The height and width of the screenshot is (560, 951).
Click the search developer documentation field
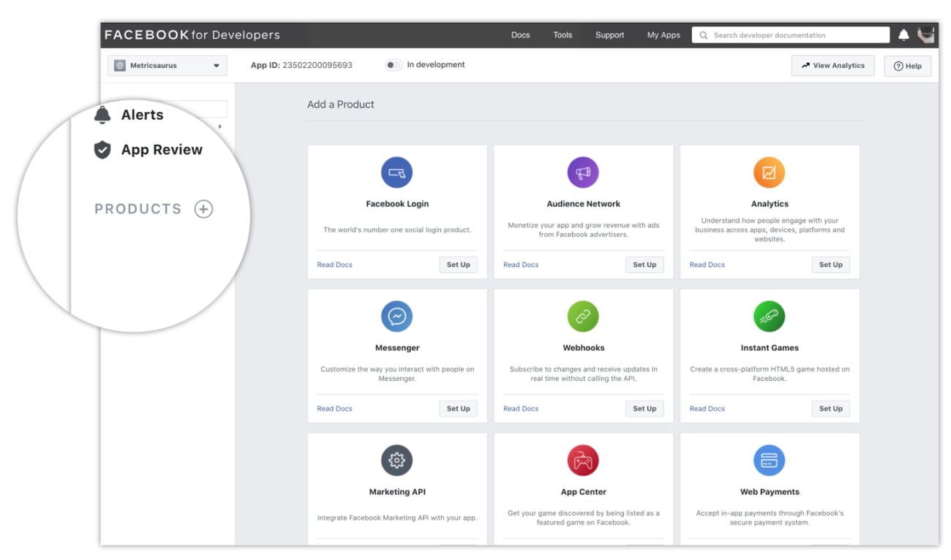pos(790,34)
